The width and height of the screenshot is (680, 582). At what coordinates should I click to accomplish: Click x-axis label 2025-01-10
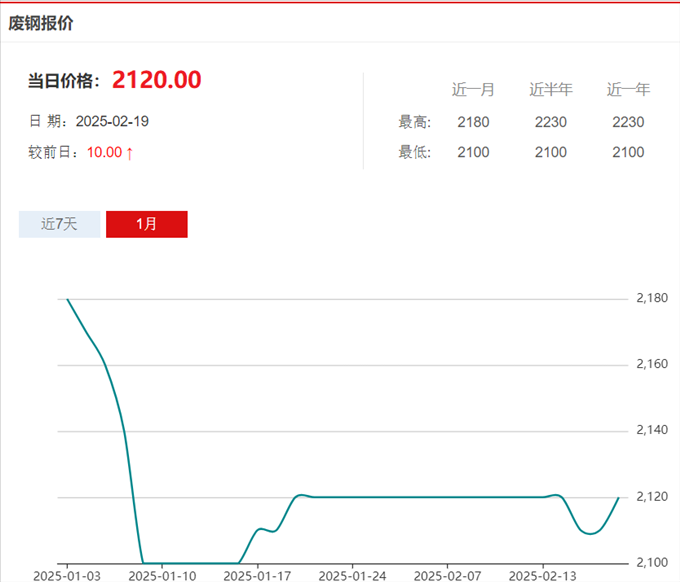point(162,575)
